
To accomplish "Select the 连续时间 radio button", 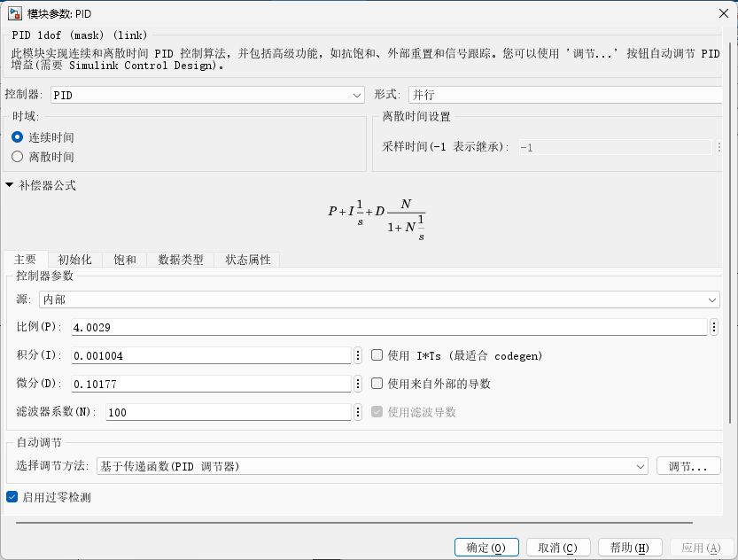I will tap(18, 137).
